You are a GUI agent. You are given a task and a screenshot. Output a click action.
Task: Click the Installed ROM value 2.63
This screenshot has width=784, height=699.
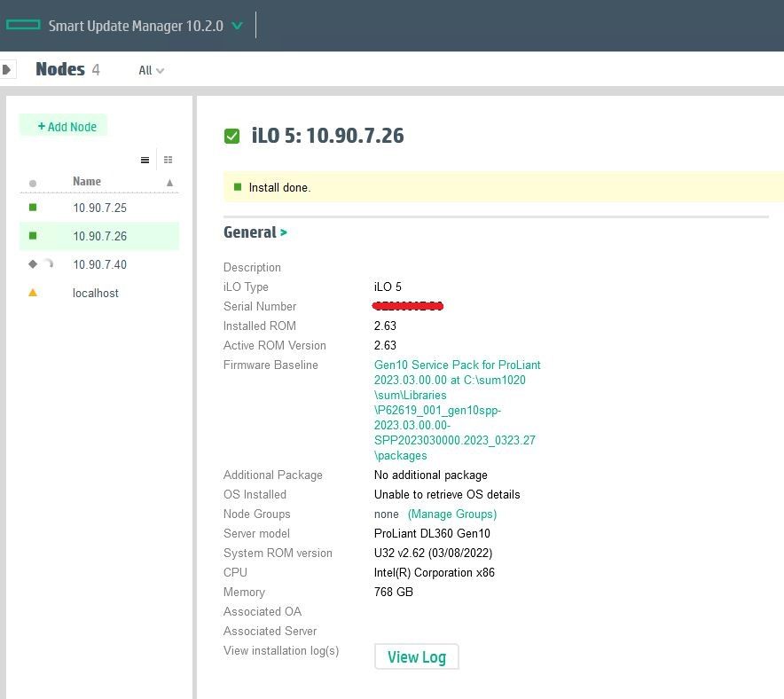click(x=385, y=326)
